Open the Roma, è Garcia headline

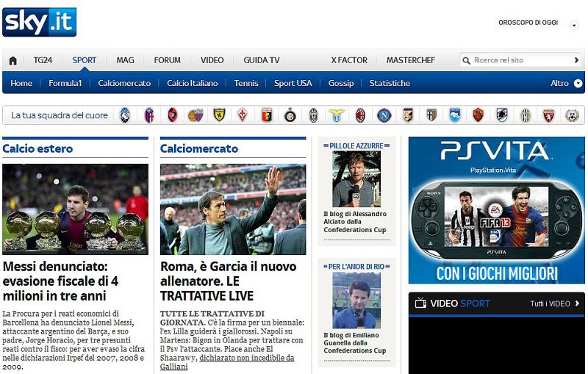pyautogui.click(x=229, y=281)
